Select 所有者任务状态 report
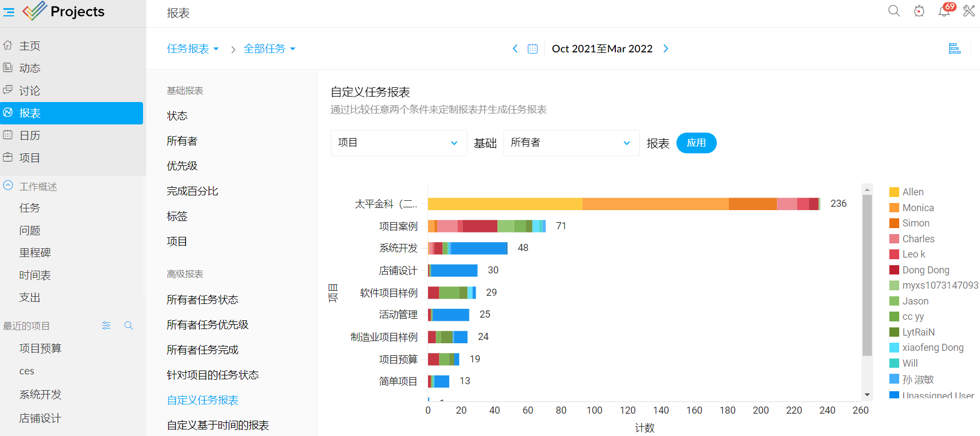The height and width of the screenshot is (436, 980). tap(203, 300)
